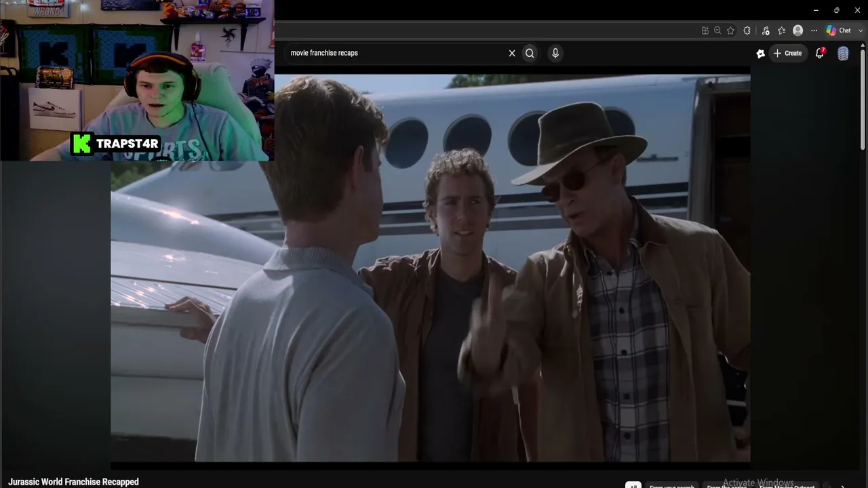The image size is (868, 488).
Task: Open the browser extensions puzzle icon
Action: [747, 30]
